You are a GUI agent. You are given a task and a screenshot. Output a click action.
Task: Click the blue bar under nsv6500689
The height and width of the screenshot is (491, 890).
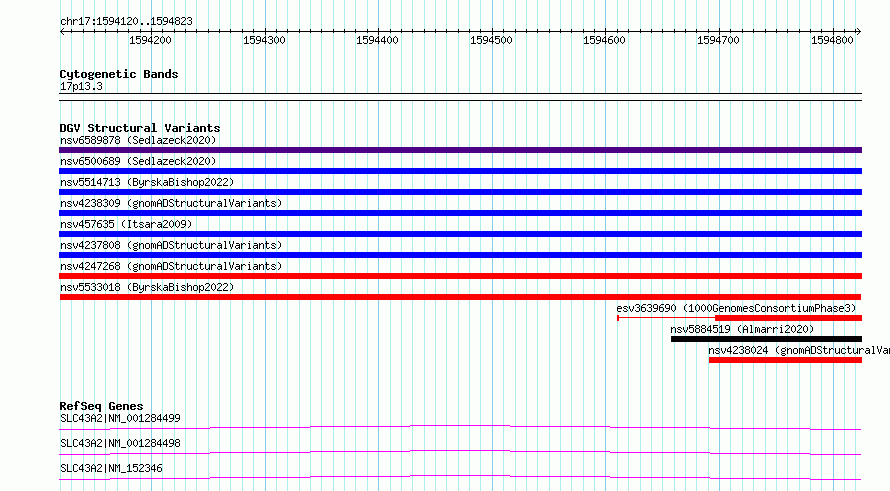point(460,171)
